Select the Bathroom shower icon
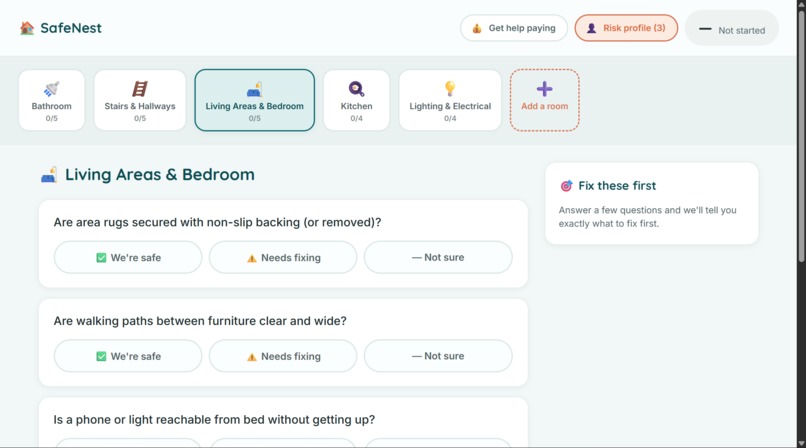Screen dimensions: 806x448 click(x=51, y=89)
